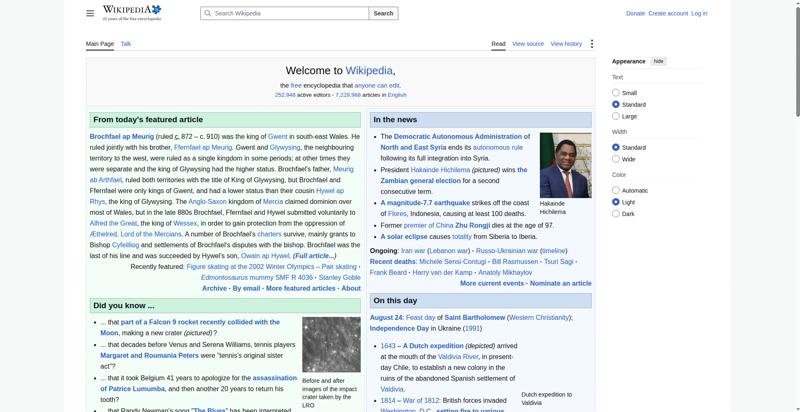Open the August 24 link
Image resolution: width=800 pixels, height=412 pixels.
(x=386, y=318)
